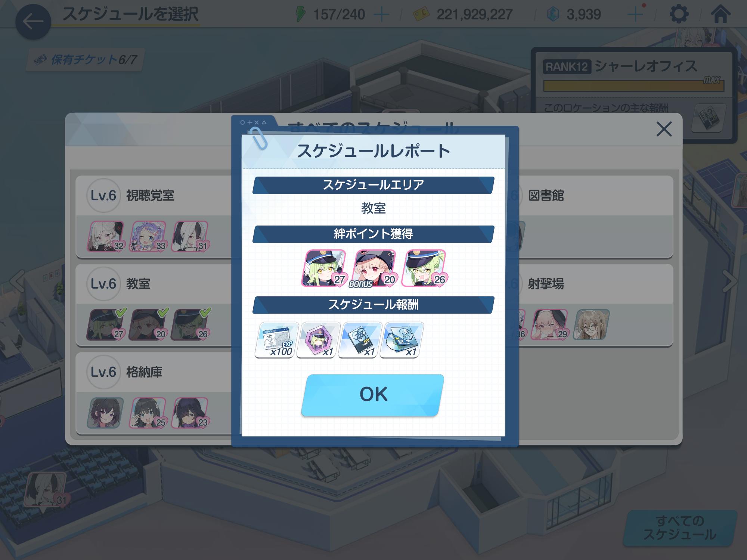Viewport: 747px width, 560px height.
Task: Open すべてのスケジュール button at bottom
Action: 680,528
